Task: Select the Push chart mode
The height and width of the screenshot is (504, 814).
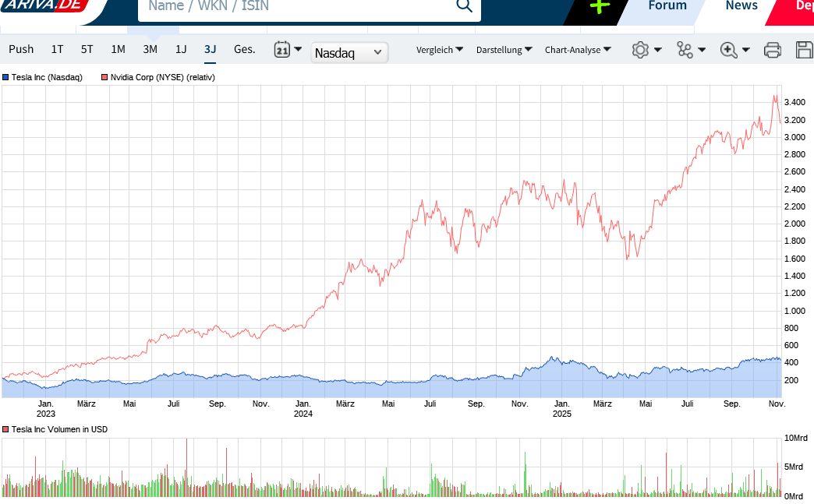Action: coord(21,49)
